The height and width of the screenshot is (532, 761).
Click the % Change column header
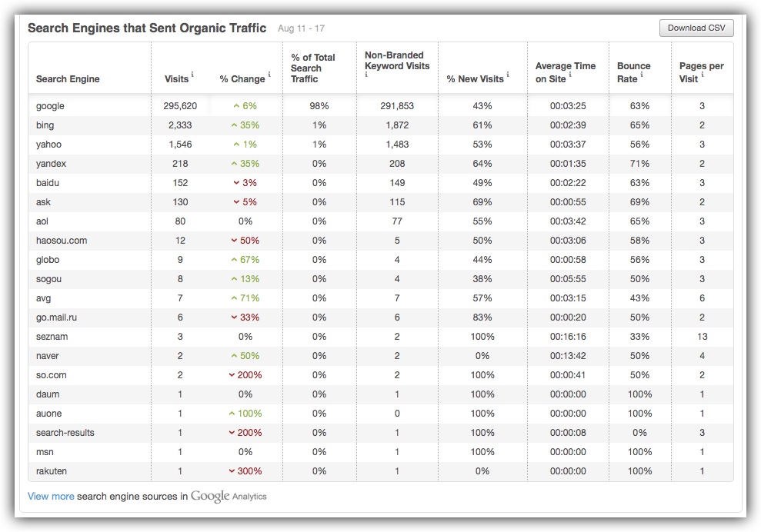point(242,79)
